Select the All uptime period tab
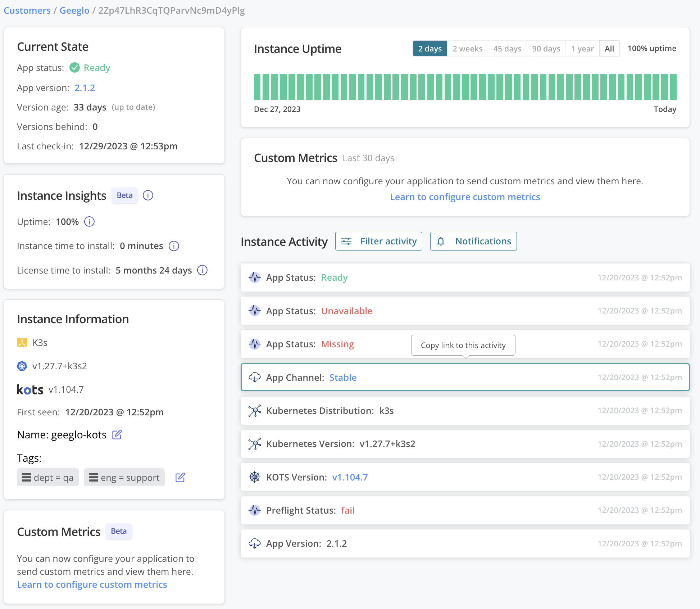Screen dimensions: 700x609 pyautogui.click(x=609, y=48)
